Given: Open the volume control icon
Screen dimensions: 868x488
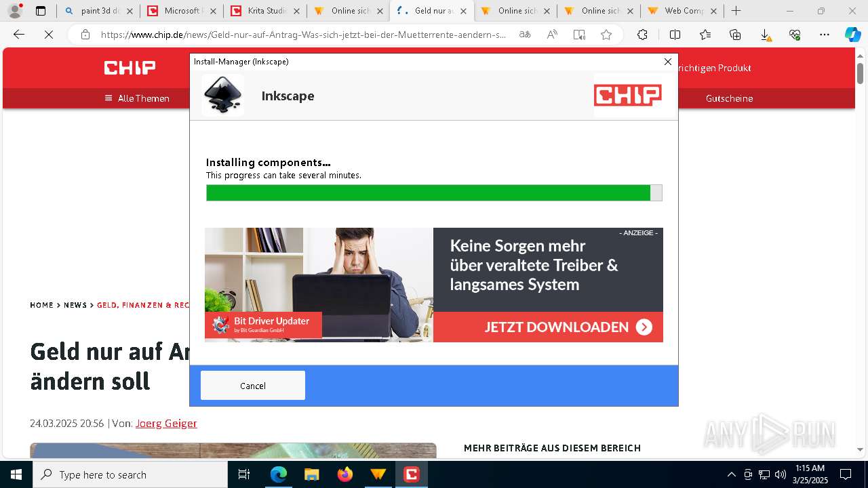Looking at the screenshot, I should (x=781, y=474).
